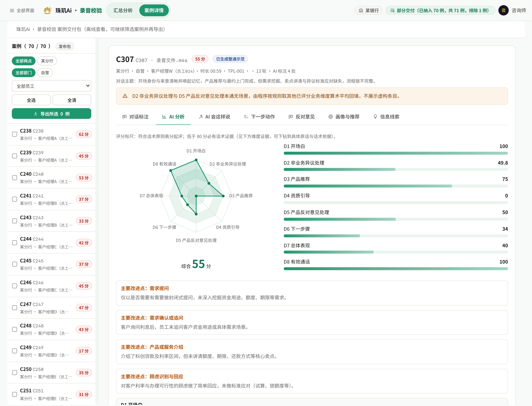Click the message icon of 反对意见 tab
Viewport: 532px width, 406px height.
291,117
